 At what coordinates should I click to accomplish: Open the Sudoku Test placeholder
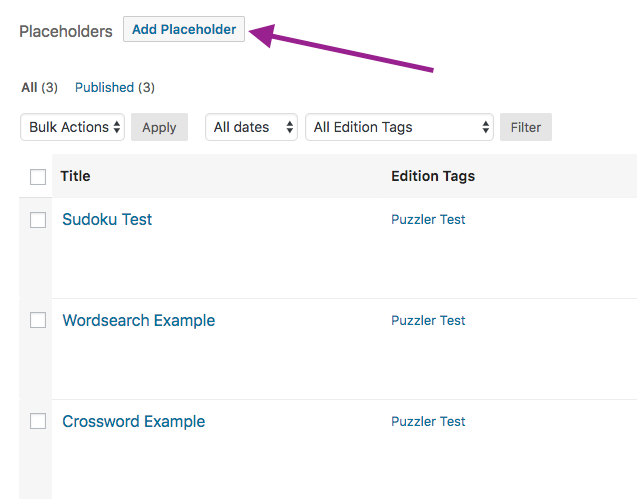[x=107, y=219]
